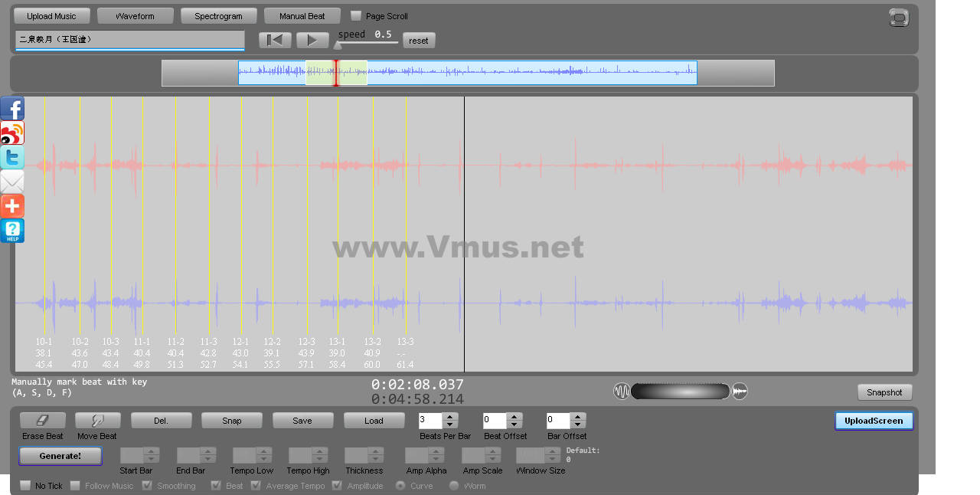
Task: Decrease the Beat Offset stepper value
Action: pyautogui.click(x=514, y=425)
